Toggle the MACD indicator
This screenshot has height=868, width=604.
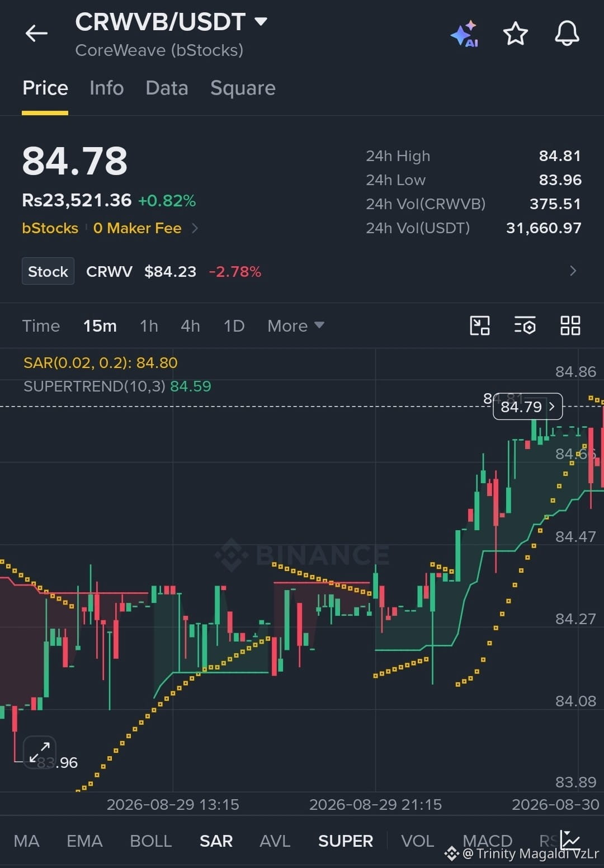[x=487, y=841]
